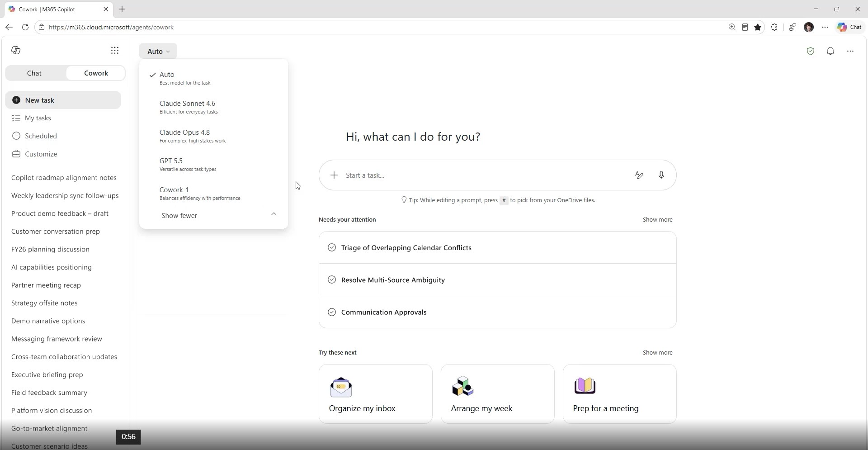Reload the current page
This screenshot has height=450, width=868.
(25, 27)
